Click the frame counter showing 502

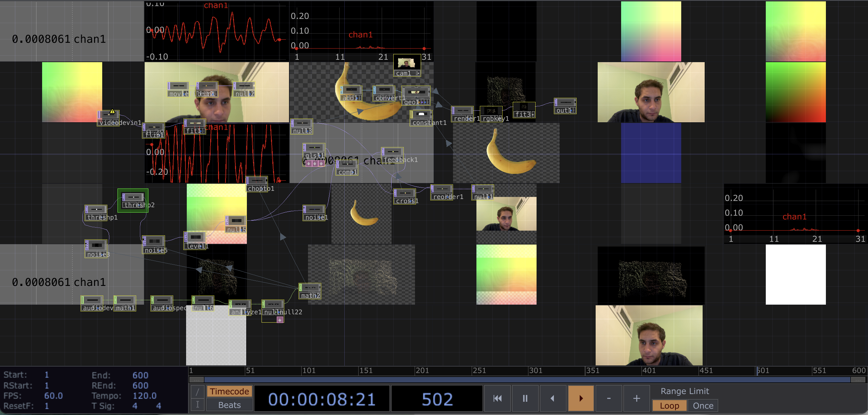[x=437, y=398]
